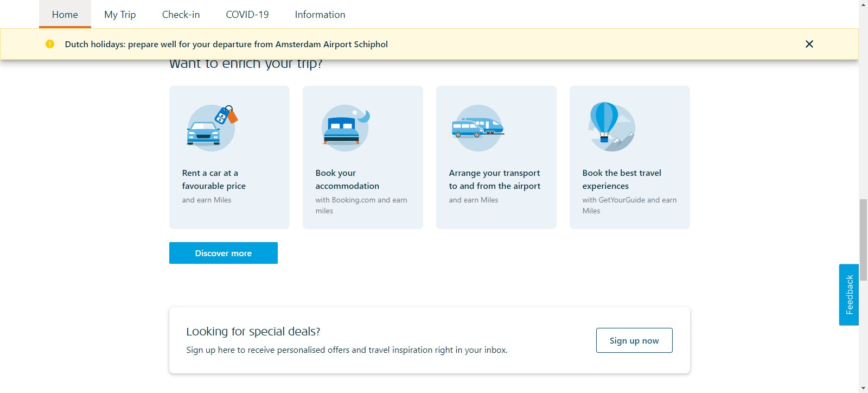
Task: Open the Feedback side tab
Action: pyautogui.click(x=849, y=295)
